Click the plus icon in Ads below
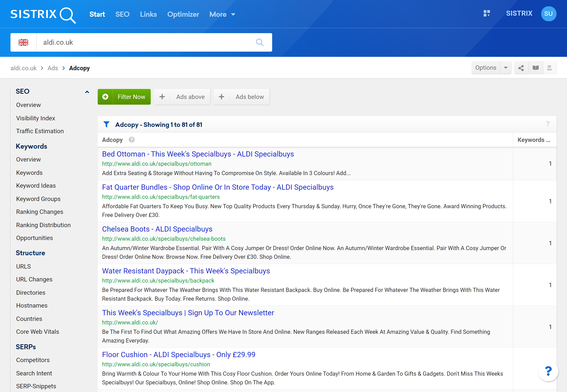 (221, 97)
